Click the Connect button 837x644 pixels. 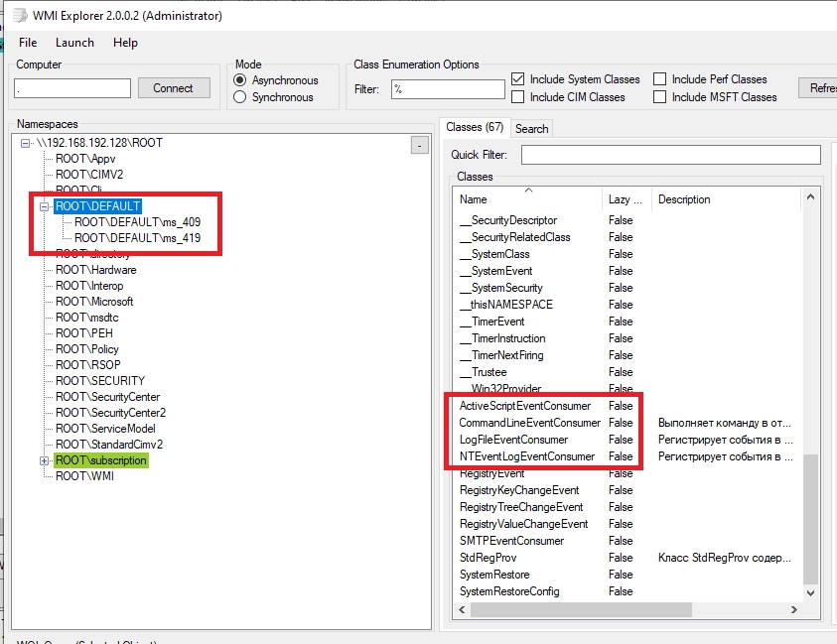tap(173, 88)
